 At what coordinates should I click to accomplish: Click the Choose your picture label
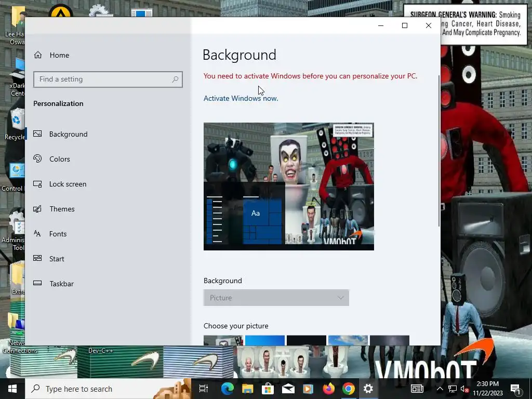click(236, 326)
